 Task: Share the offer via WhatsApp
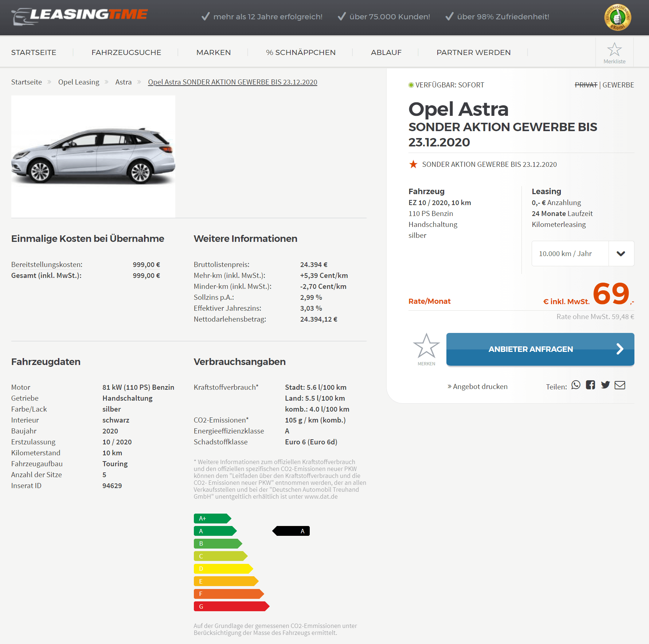576,385
